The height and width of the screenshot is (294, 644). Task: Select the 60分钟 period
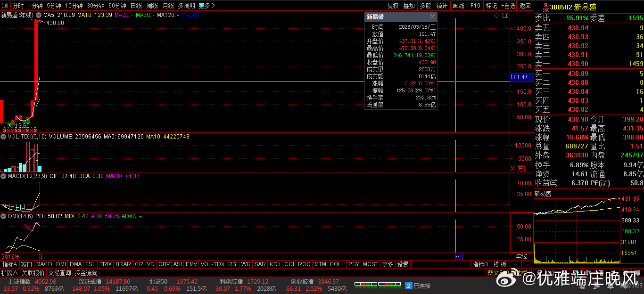coord(117,6)
